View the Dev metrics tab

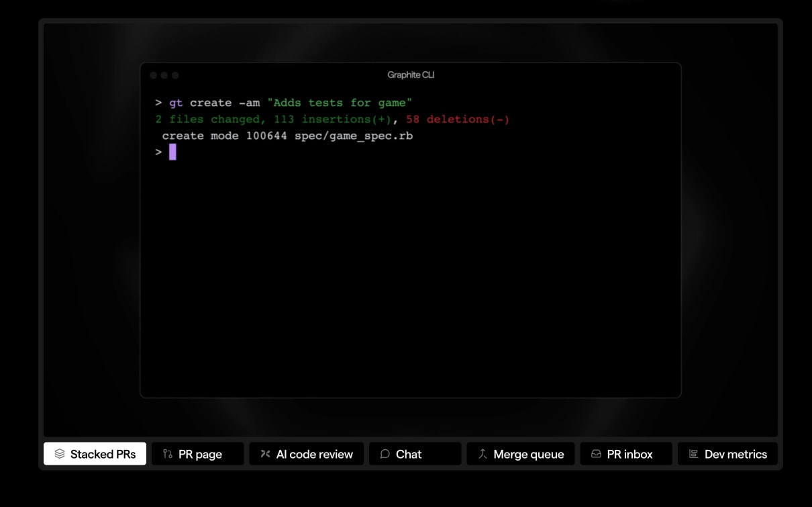point(727,454)
